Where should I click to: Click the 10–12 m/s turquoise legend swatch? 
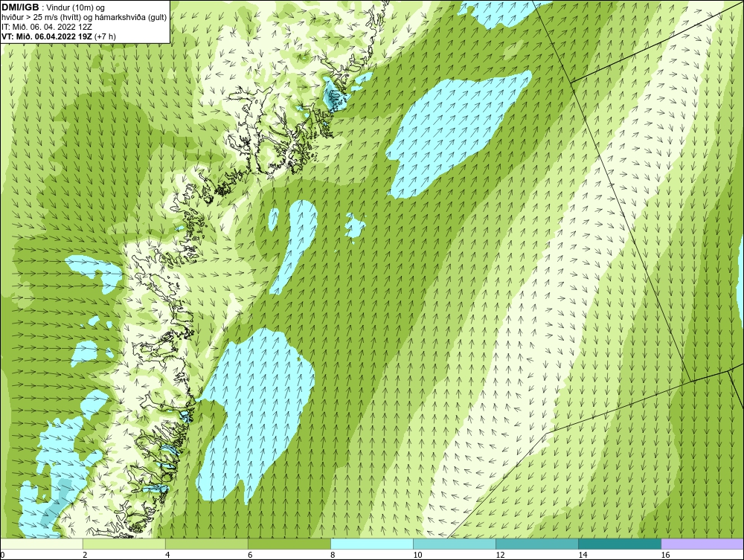[x=455, y=544]
